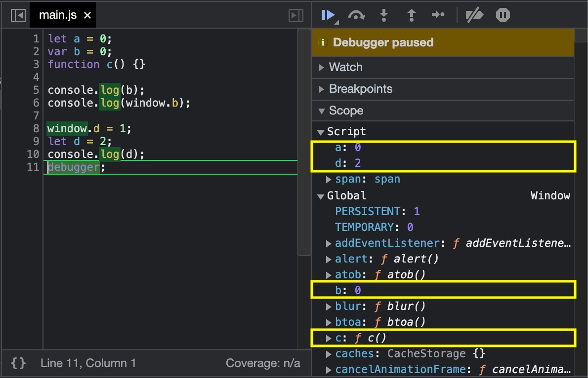Screen dimensions: 588x378
Task: Click the 'let d = 2;' line
Action: (x=80, y=142)
